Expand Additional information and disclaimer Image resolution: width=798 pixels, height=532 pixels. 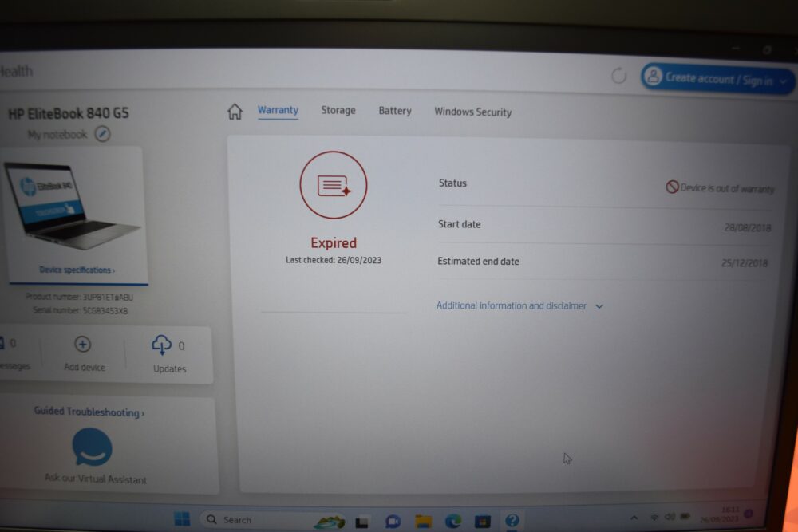pyautogui.click(x=519, y=305)
